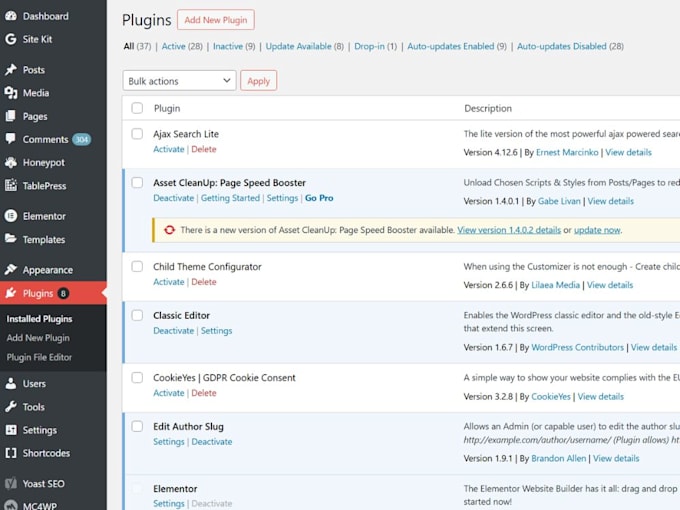This screenshot has height=510, width=680.
Task: Delete the Ajax Search Lite plugin
Action: (x=204, y=149)
